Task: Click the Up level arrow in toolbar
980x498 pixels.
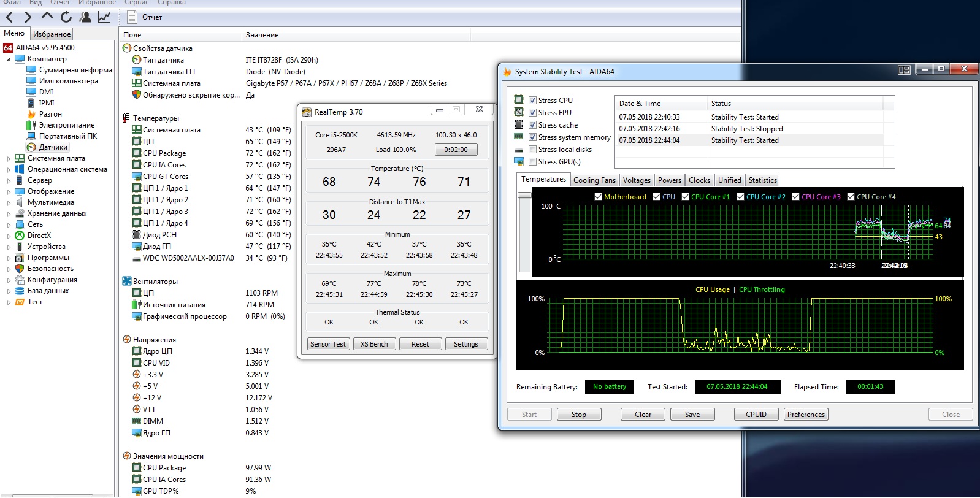Action: coord(47,17)
